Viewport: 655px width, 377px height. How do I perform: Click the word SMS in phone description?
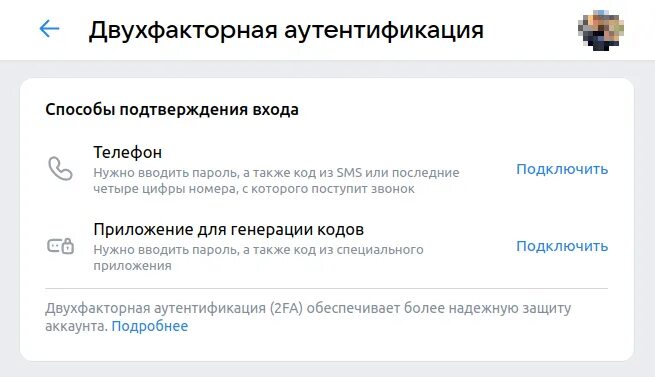tap(349, 173)
